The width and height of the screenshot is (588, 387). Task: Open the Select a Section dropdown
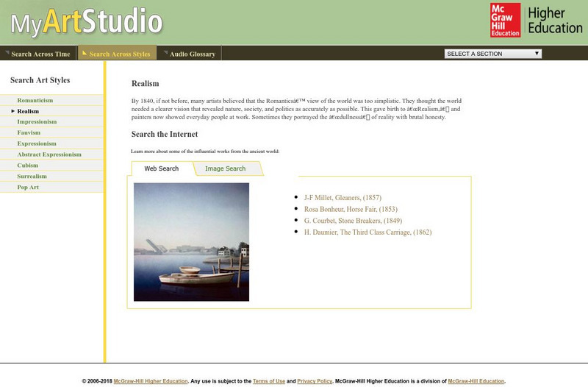coord(492,54)
